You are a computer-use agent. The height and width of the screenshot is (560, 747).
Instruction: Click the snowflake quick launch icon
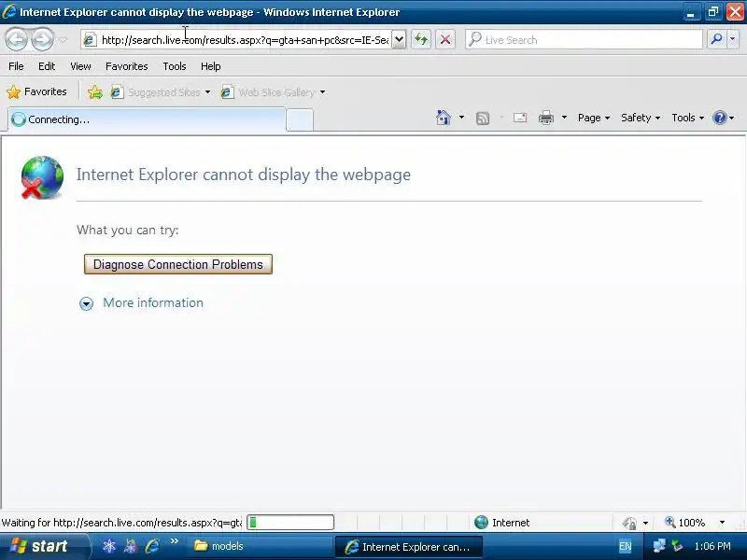click(109, 546)
